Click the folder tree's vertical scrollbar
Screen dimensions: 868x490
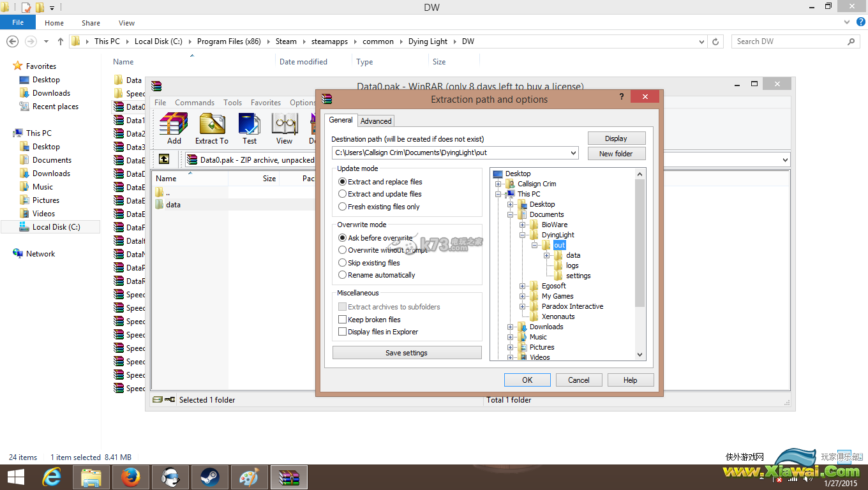(640, 242)
